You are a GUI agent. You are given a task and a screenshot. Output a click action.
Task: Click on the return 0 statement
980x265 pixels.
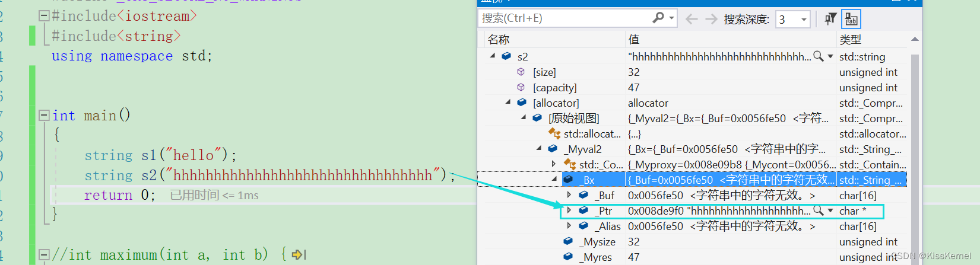[120, 195]
